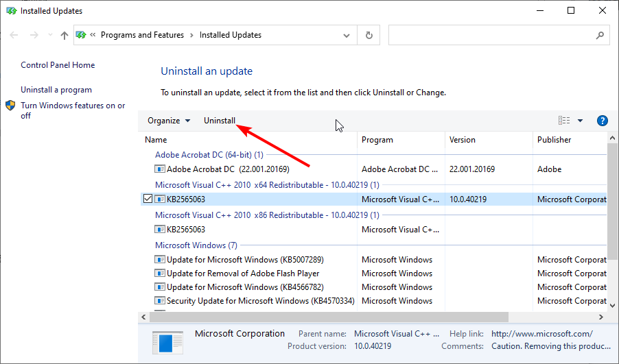619x364 pixels.
Task: Open Uninstall a program link
Action: tap(56, 90)
